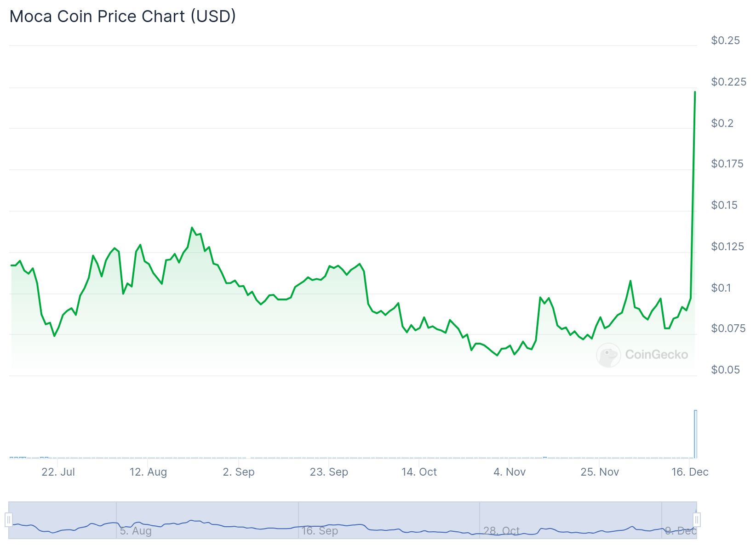Select the 14. Oct date axis label
The image size is (756, 552).
(419, 472)
